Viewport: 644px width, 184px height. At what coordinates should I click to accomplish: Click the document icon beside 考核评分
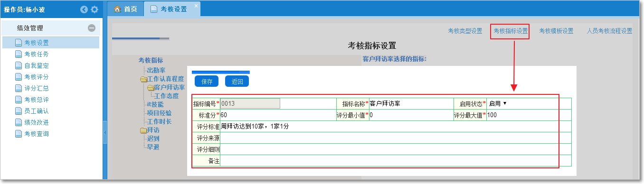pyautogui.click(x=19, y=77)
